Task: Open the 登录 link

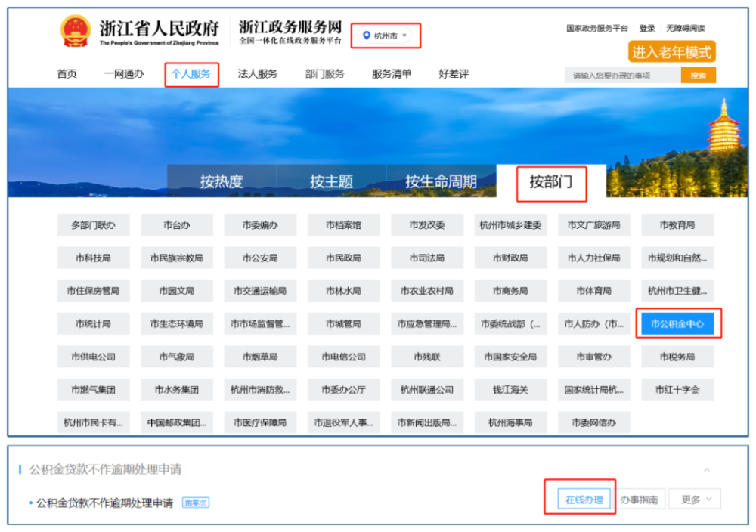Action: coord(647,29)
